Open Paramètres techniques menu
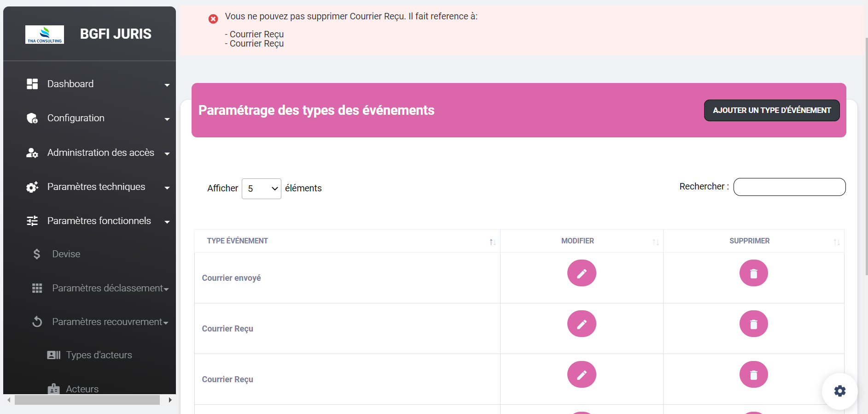 [x=96, y=187]
